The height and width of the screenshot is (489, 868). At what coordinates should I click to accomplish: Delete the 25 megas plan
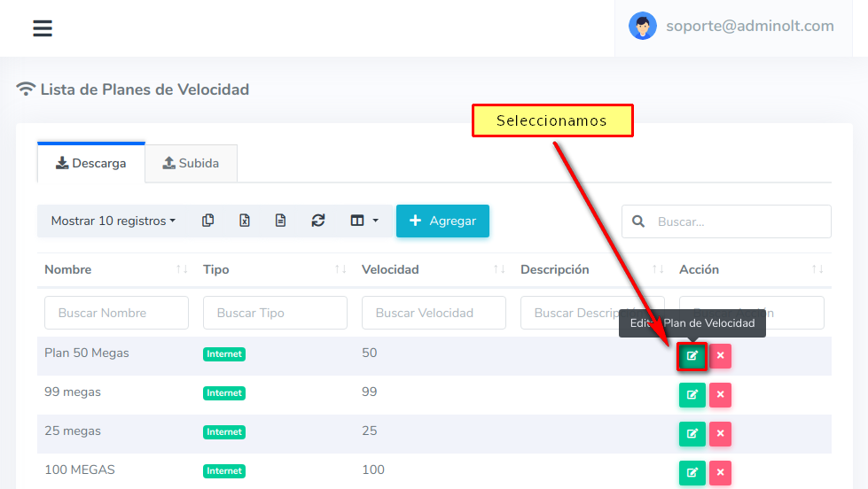pos(720,434)
